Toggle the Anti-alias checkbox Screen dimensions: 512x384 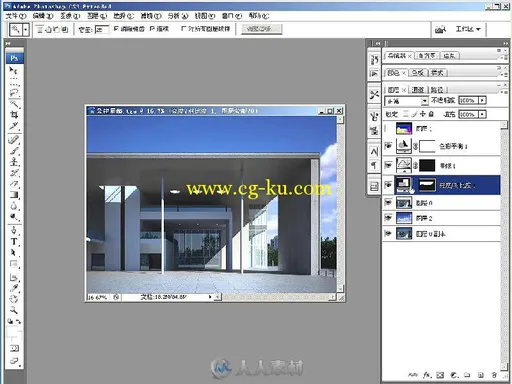116,29
